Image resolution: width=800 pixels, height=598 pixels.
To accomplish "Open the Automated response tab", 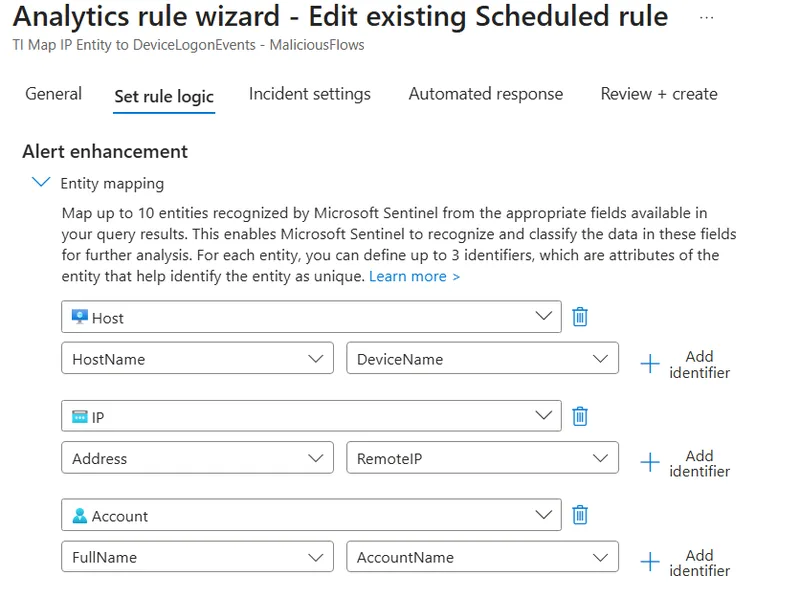I will [x=486, y=94].
